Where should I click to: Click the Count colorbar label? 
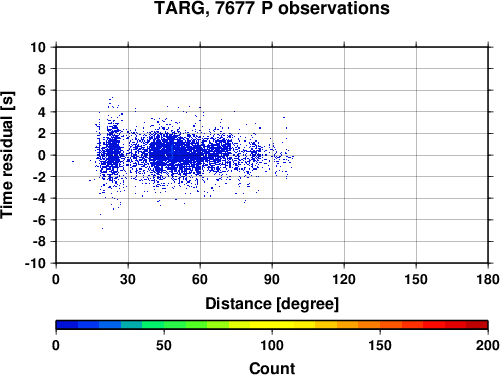272,368
